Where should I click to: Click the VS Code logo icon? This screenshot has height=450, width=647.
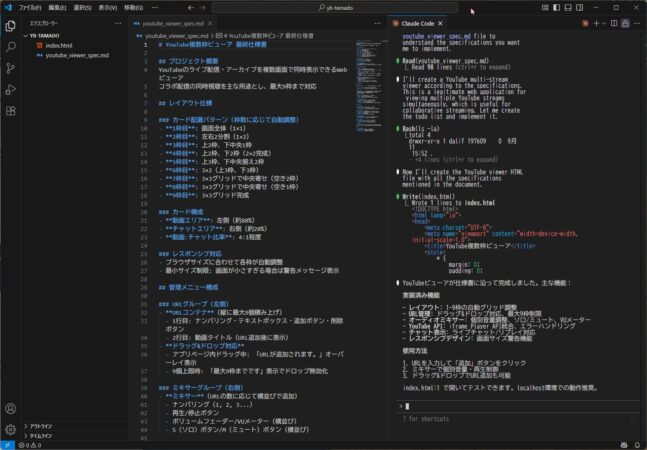pyautogui.click(x=8, y=7)
